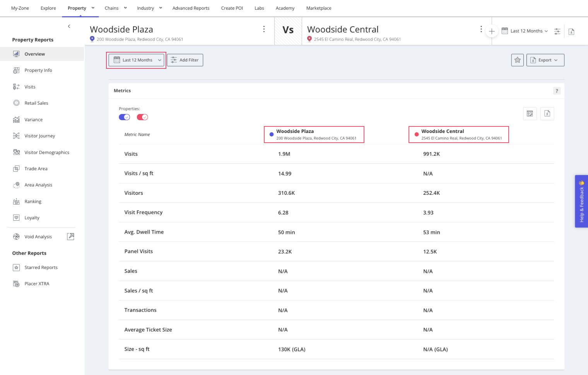This screenshot has width=588, height=375.
Task: Open Help & Feedback side tab
Action: tap(581, 201)
